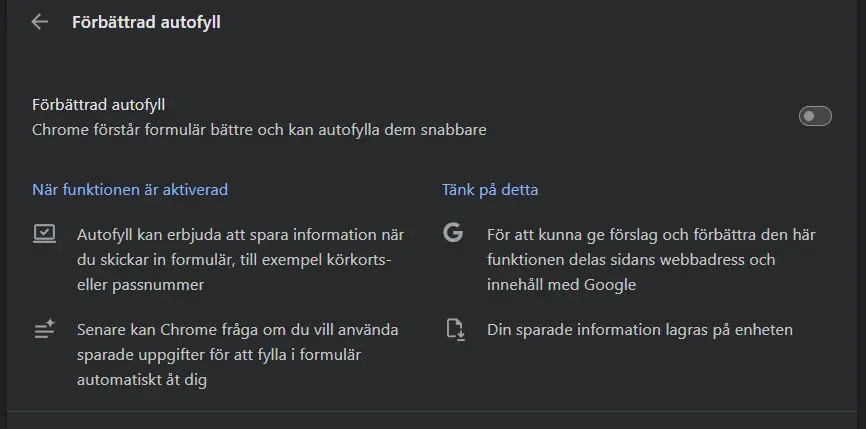Click the Förbättrad autofyll setting label
866x429 pixels.
coord(99,104)
